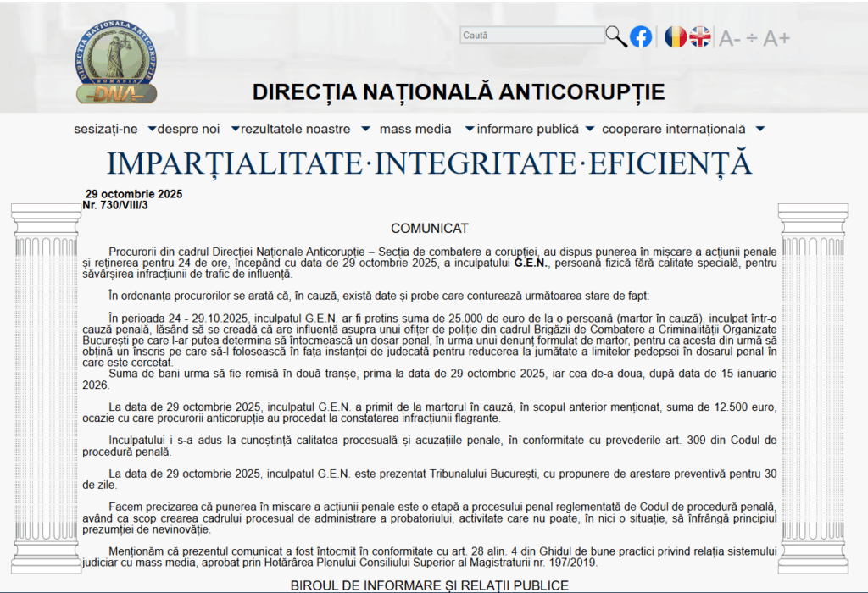868x593 pixels.
Task: Expand the rezultatele noastre dropdown arrow
Action: point(365,130)
